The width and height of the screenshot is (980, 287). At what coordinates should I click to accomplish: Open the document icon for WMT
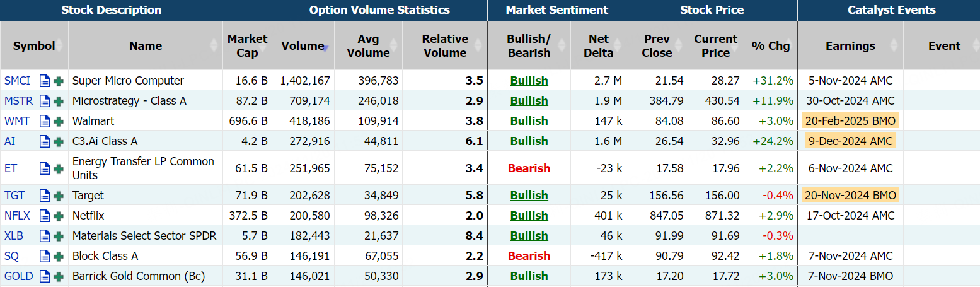pos(45,121)
